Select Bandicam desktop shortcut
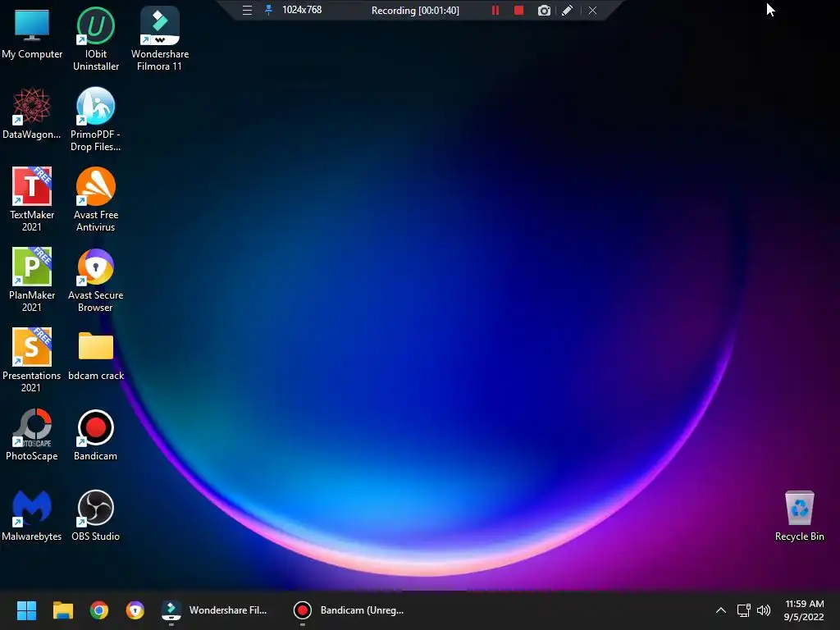The image size is (840, 630). [x=96, y=435]
